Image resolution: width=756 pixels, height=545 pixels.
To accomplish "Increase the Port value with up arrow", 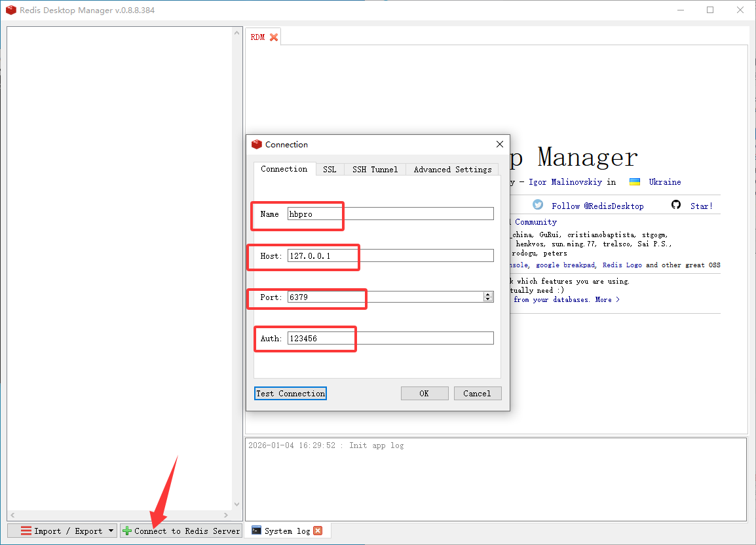I will [x=488, y=294].
